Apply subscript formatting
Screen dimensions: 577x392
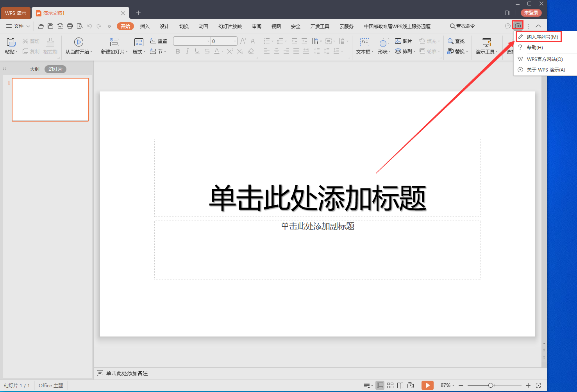[240, 51]
